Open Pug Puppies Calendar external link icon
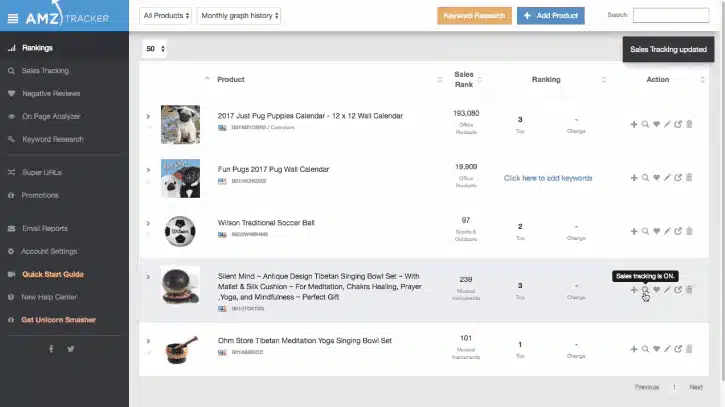This screenshot has height=407, width=725. [x=678, y=124]
